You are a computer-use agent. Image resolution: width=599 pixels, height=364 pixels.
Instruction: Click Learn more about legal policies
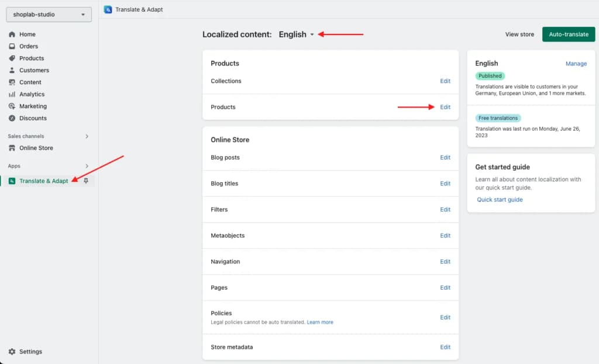(x=320, y=323)
